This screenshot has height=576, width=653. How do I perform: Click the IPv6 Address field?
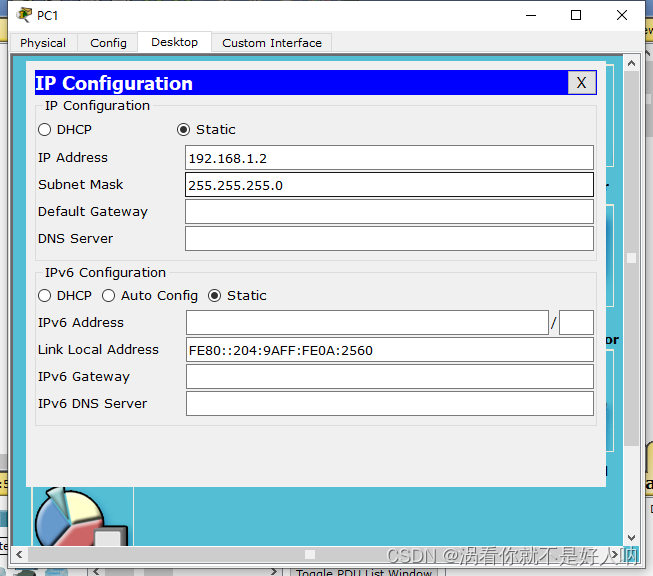pos(367,322)
